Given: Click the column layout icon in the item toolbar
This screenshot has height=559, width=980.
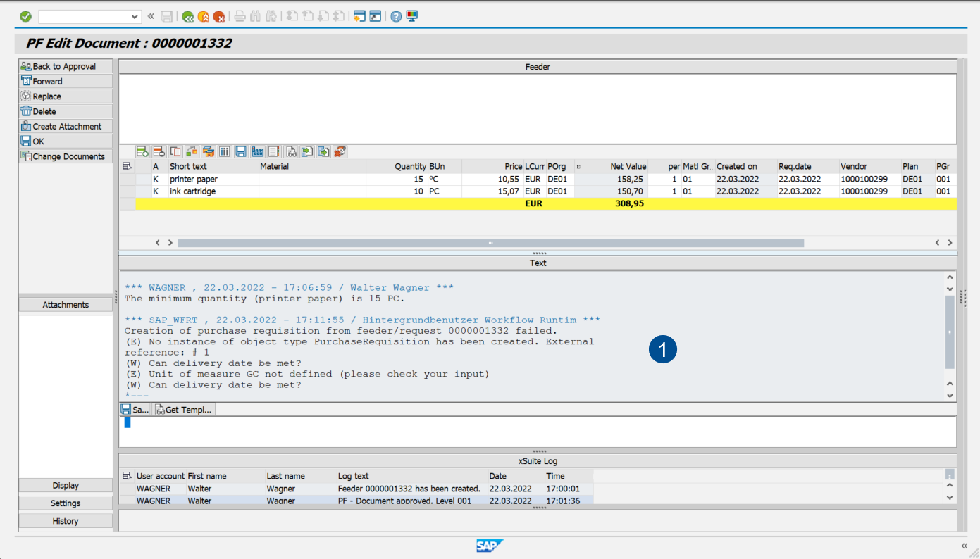Looking at the screenshot, I should pyautogui.click(x=224, y=151).
